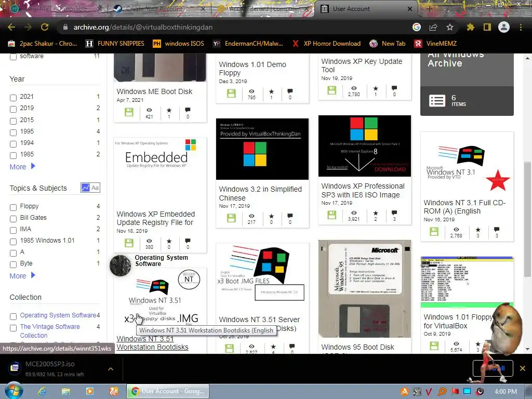Open Windows XP Professional SP3 thumbnail image
Viewport: 532px width, 399px height.
click(x=364, y=146)
